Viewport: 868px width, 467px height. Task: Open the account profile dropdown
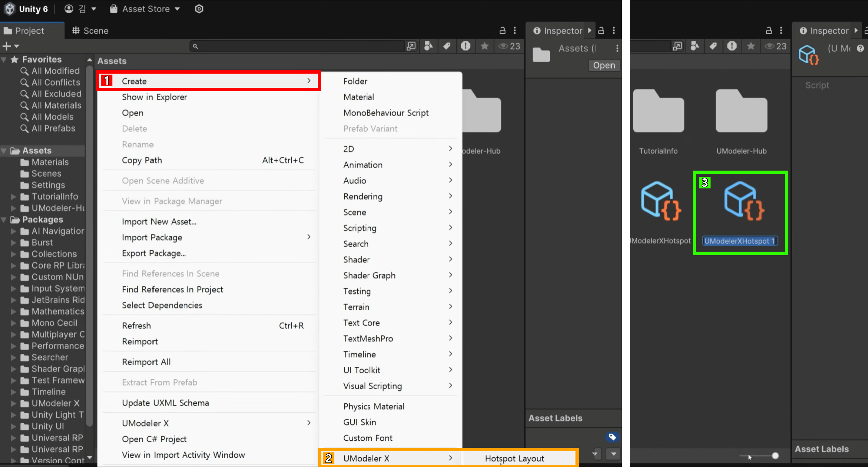coord(80,9)
